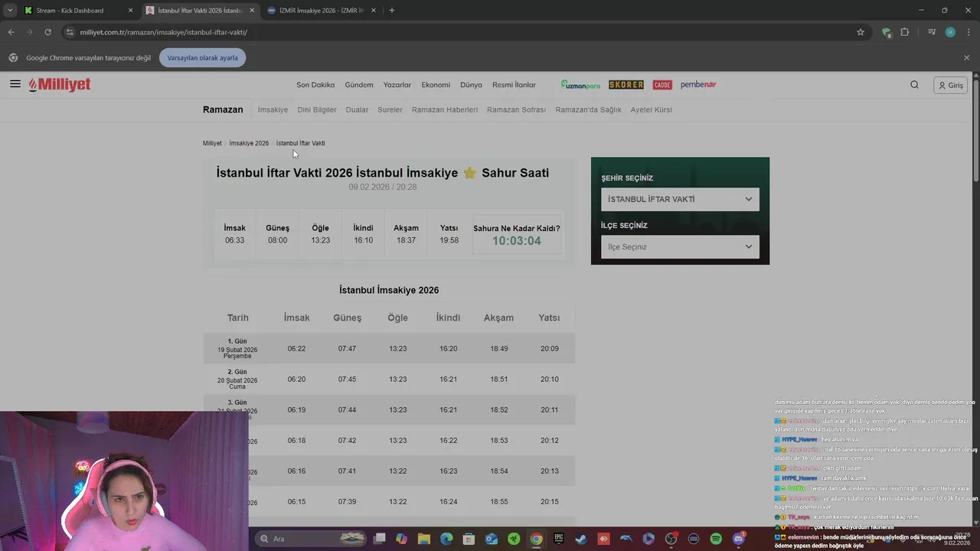Go to Dini Bilgiler link
980x551 pixels.
tap(317, 109)
